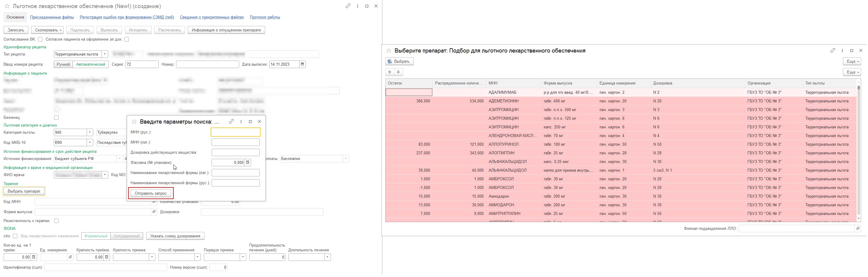868x277 pixels.
Task: Open more options menu in main form header
Action: tap(357, 6)
